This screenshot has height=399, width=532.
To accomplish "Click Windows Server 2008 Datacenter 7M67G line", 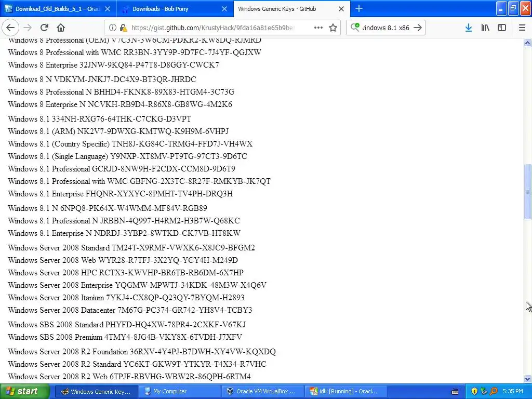I will 130,311.
